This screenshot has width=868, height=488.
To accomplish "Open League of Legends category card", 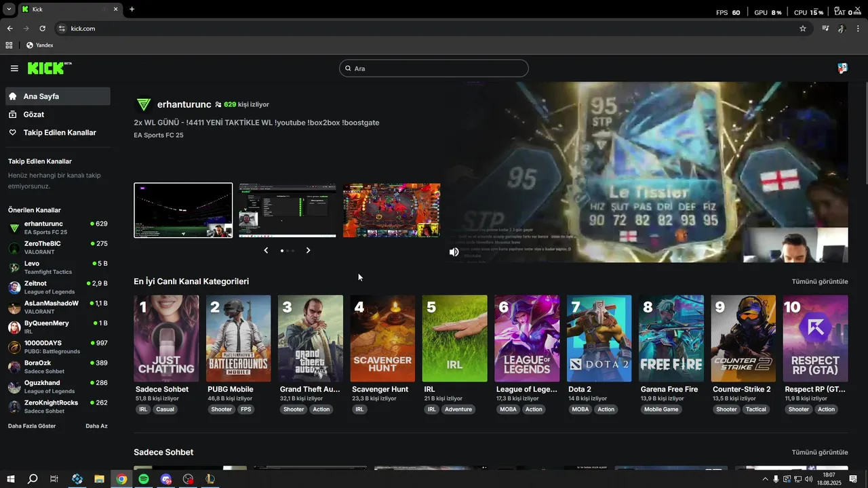I will coord(527,338).
